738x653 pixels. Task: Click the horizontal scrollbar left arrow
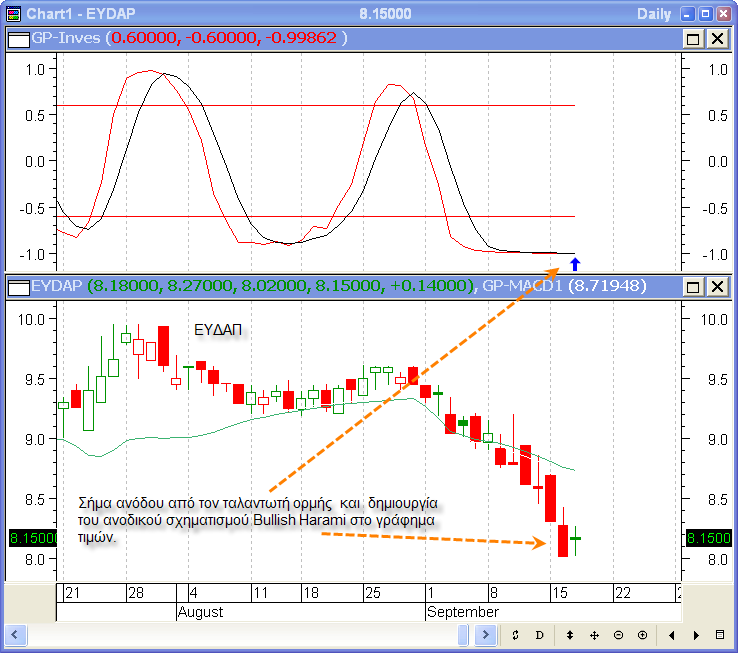(14, 635)
